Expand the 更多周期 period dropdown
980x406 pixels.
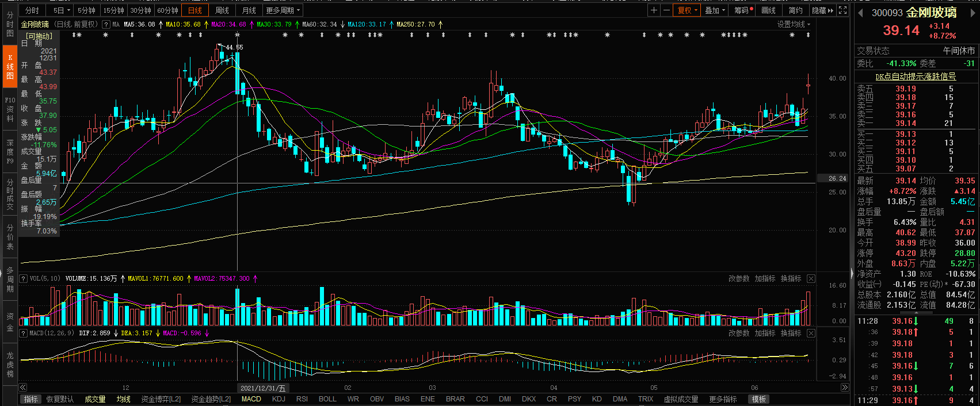pos(283,10)
